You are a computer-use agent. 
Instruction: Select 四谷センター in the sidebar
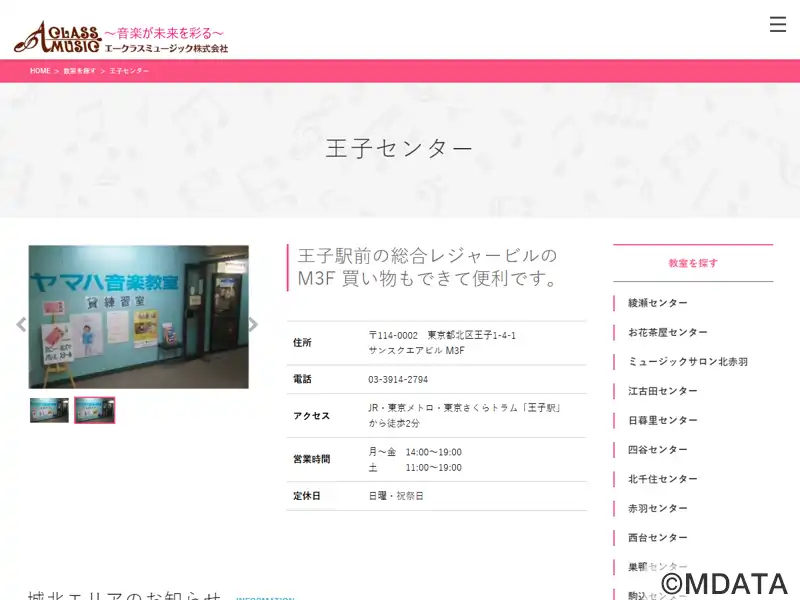click(657, 450)
